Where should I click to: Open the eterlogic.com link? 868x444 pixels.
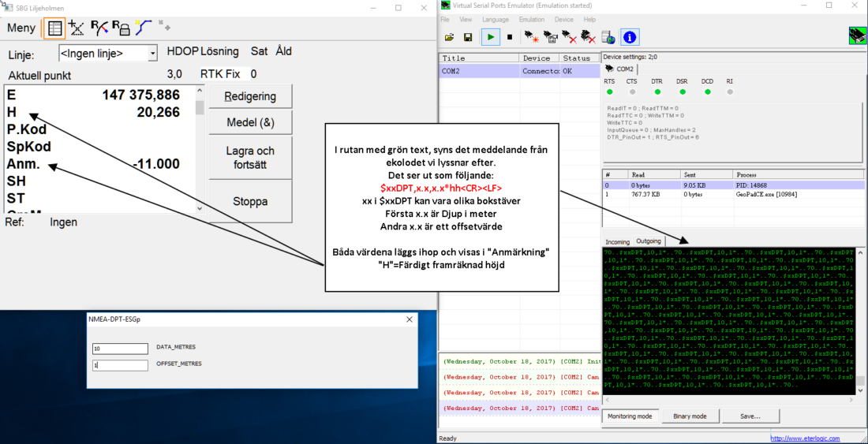805,438
